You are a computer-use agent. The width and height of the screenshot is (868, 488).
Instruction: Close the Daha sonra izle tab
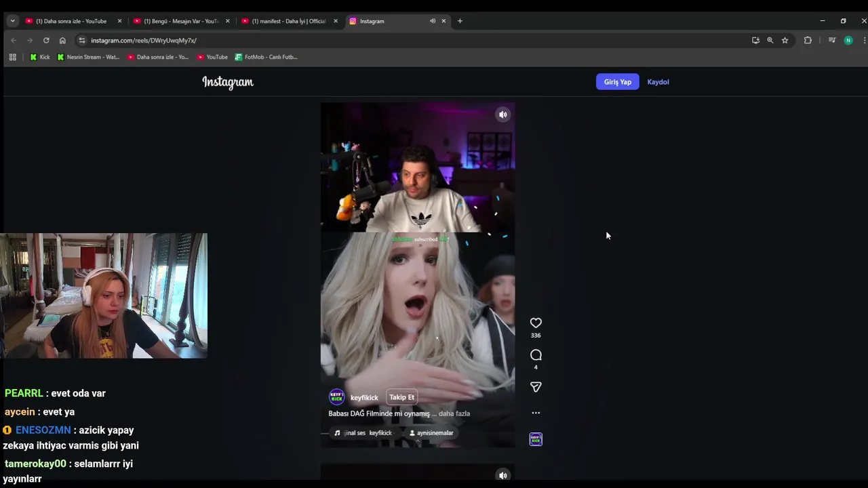pos(119,21)
